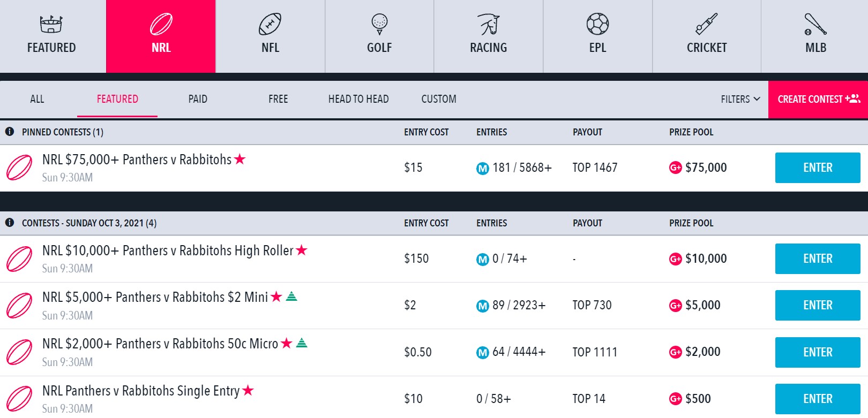Click the M multi-entry badge on 50c Micro contest
Screen dimensions: 868x418
tap(483, 353)
